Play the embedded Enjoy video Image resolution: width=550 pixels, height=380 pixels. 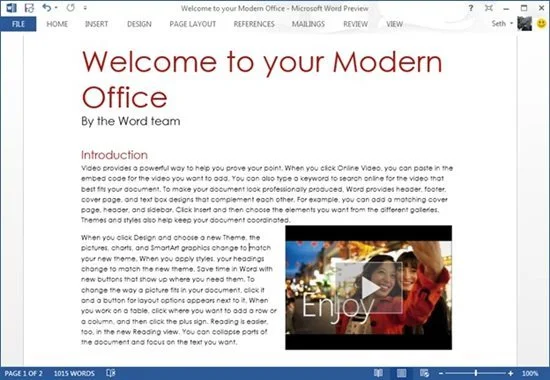tap(369, 288)
